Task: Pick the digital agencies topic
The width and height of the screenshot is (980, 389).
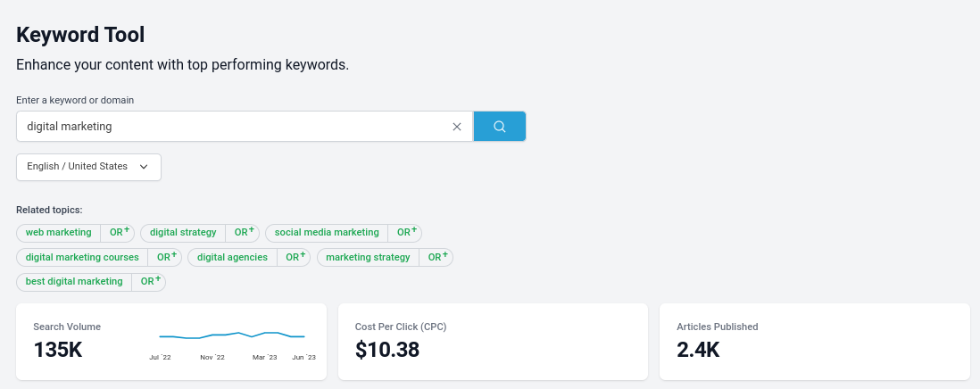Action: click(x=232, y=257)
